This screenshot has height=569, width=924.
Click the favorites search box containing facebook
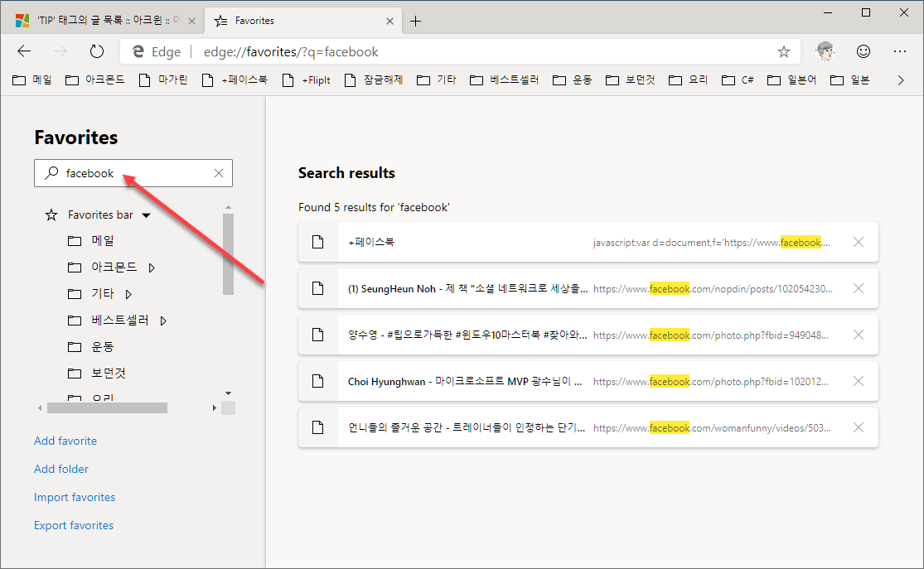point(133,173)
